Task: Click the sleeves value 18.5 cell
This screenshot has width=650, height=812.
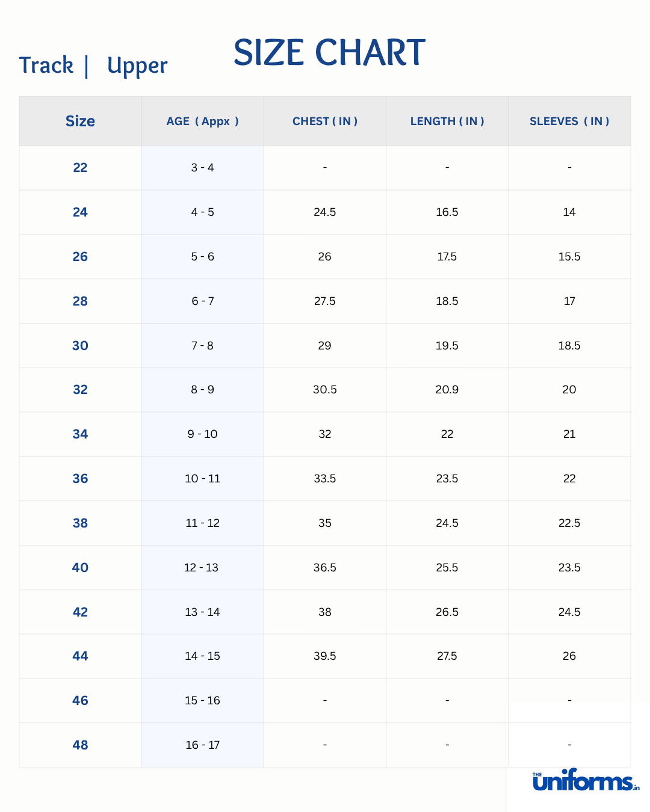Action: (569, 346)
